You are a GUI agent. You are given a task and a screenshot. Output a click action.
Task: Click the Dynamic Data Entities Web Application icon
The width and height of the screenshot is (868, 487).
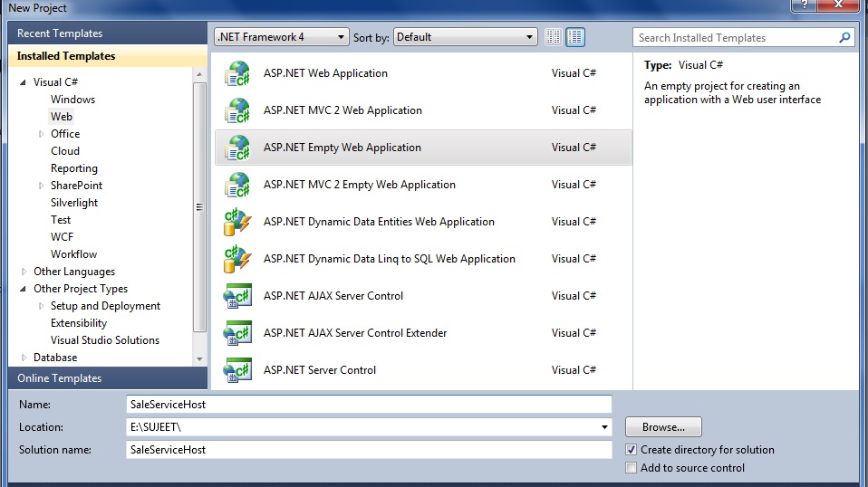pos(237,222)
